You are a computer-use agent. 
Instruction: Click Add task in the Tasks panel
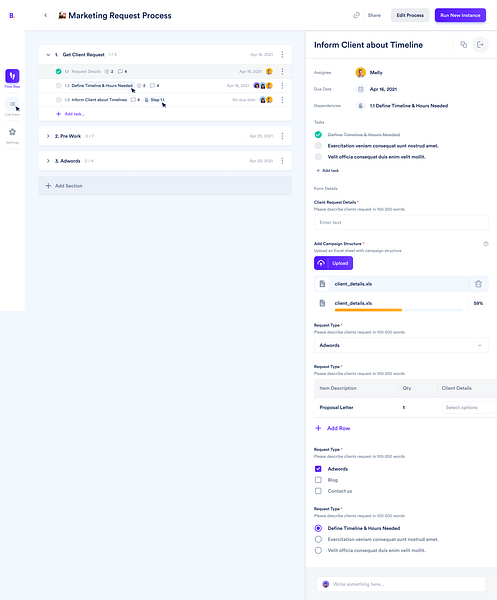click(328, 171)
